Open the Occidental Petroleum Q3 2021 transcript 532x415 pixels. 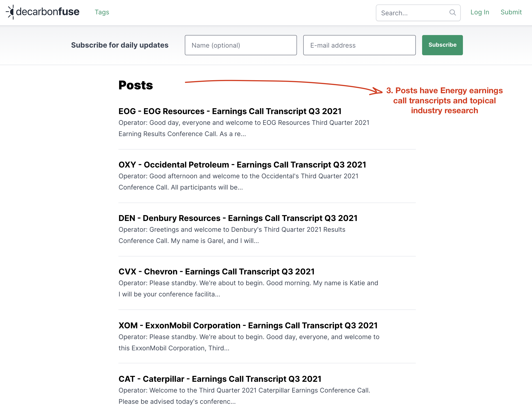click(x=242, y=165)
